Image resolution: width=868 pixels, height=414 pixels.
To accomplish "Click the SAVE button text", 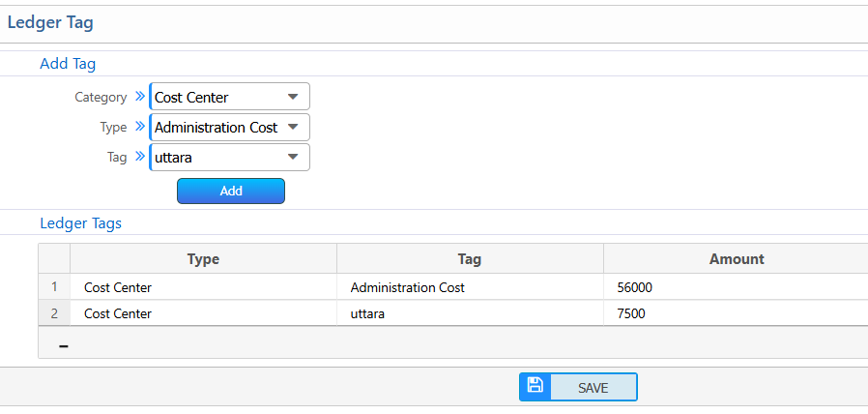I will pyautogui.click(x=593, y=387).
